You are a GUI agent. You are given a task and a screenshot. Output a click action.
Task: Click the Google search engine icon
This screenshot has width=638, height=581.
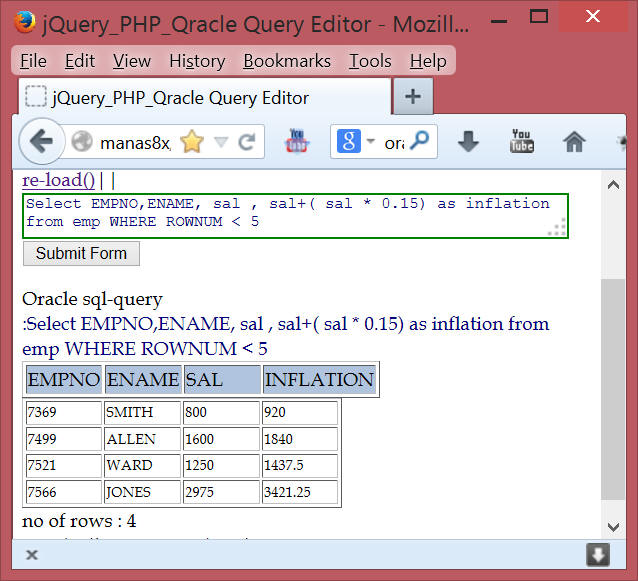pos(349,141)
